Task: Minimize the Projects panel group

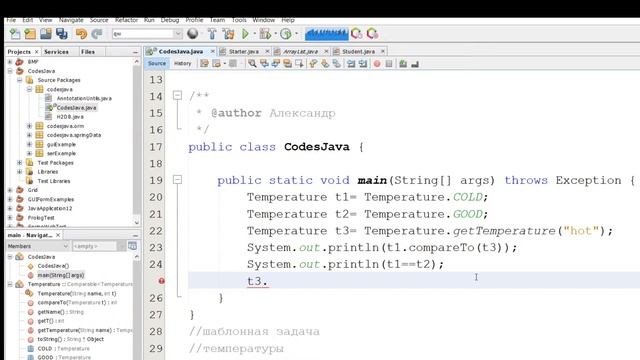Action: tap(135, 52)
